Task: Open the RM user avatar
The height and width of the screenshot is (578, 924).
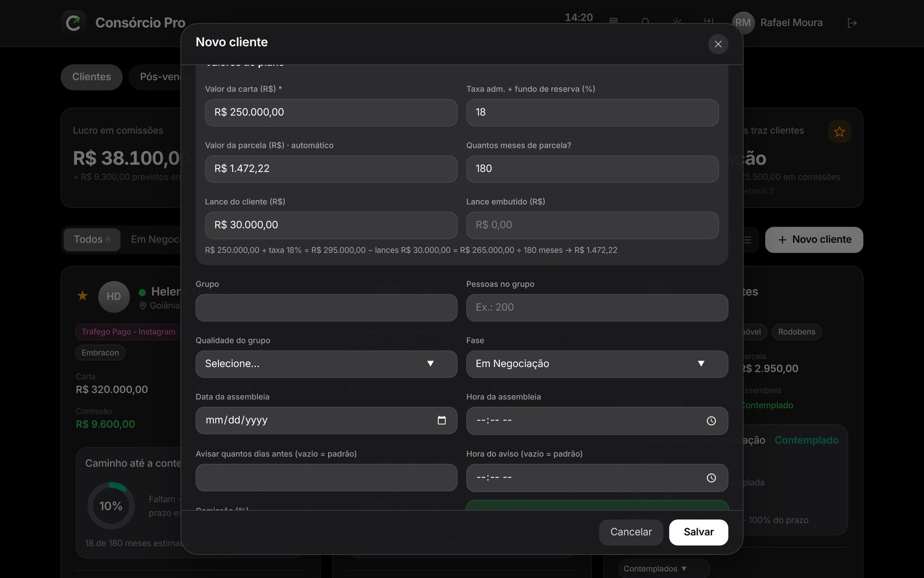Action: [x=743, y=23]
